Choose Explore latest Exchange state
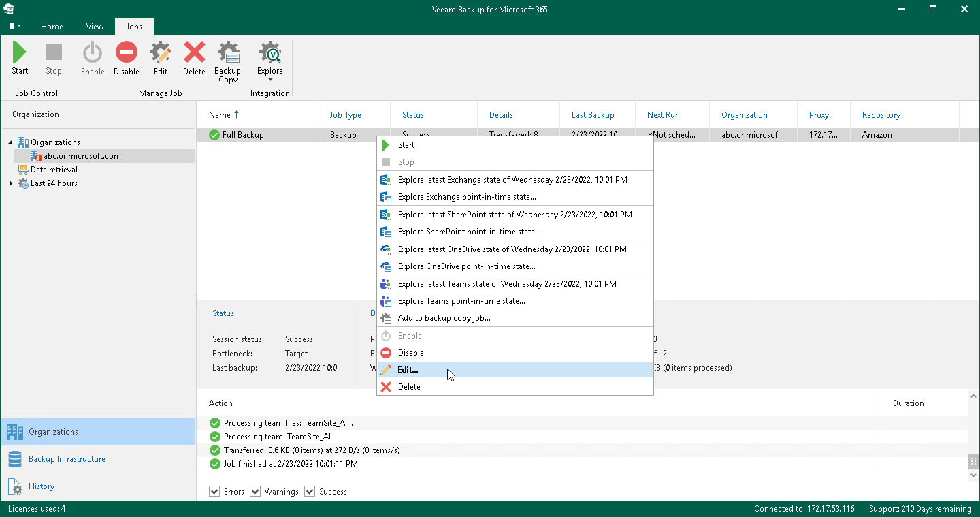The height and width of the screenshot is (517, 980). [x=515, y=180]
